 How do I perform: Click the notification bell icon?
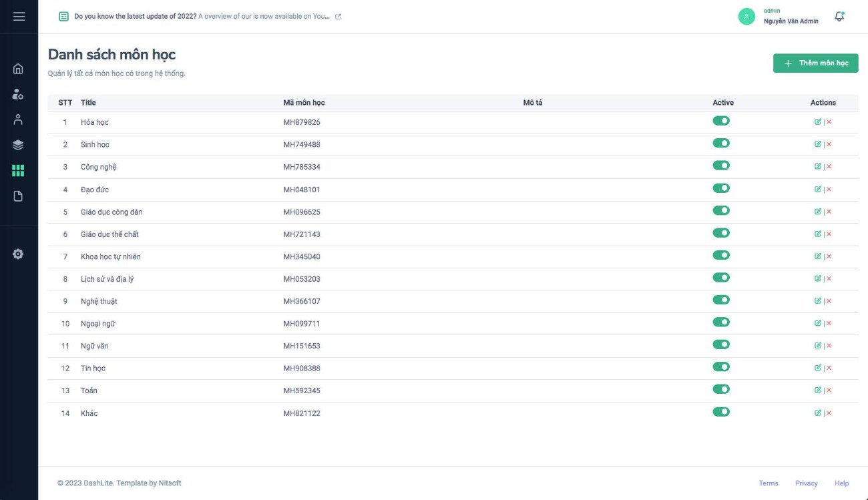[840, 17]
